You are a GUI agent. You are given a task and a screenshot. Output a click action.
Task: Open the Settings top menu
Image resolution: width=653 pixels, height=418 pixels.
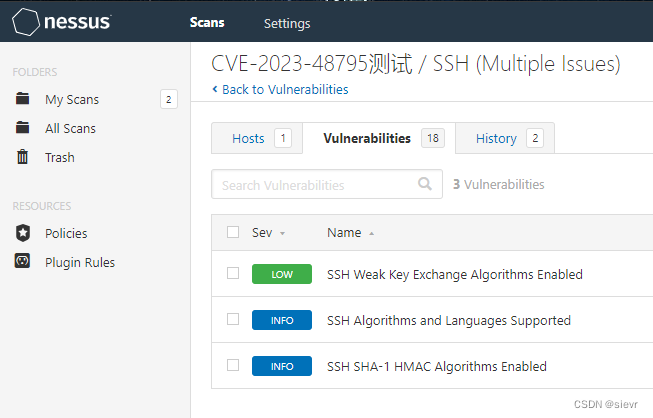[287, 23]
